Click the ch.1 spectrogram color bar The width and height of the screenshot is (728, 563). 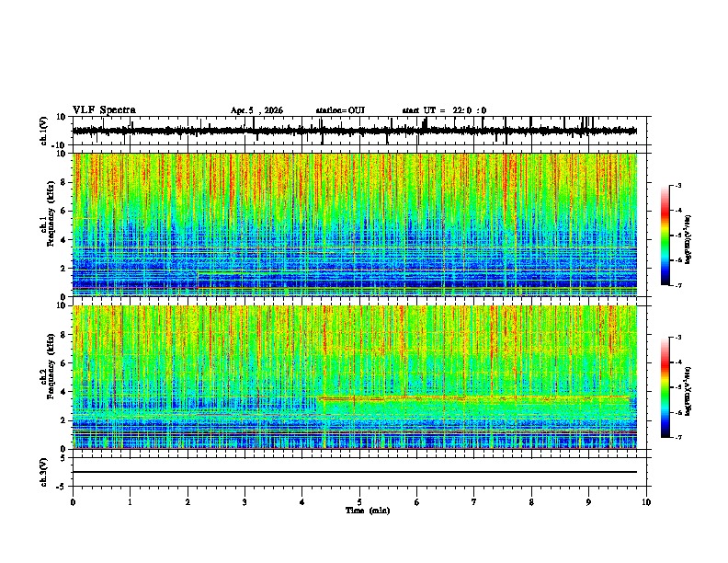click(665, 236)
